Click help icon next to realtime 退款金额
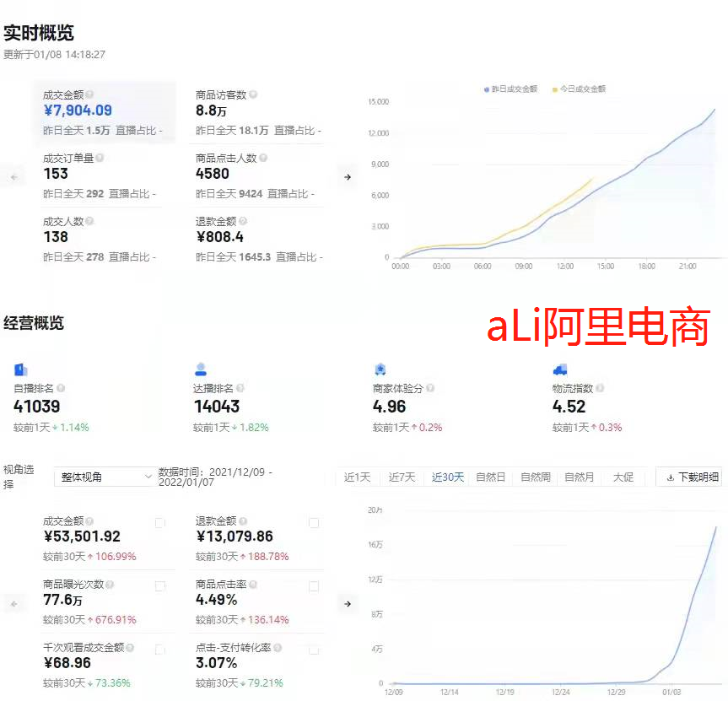Image resolution: width=728 pixels, height=701 pixels. point(243,221)
